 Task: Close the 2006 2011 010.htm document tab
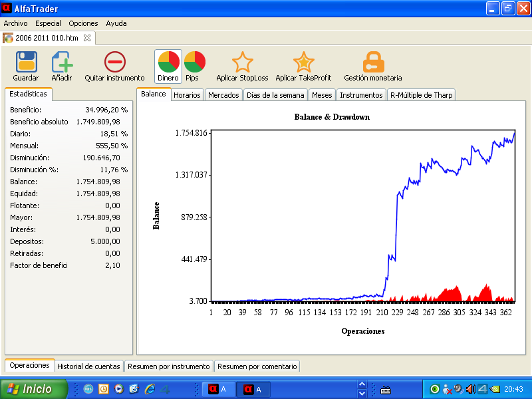[x=88, y=38]
